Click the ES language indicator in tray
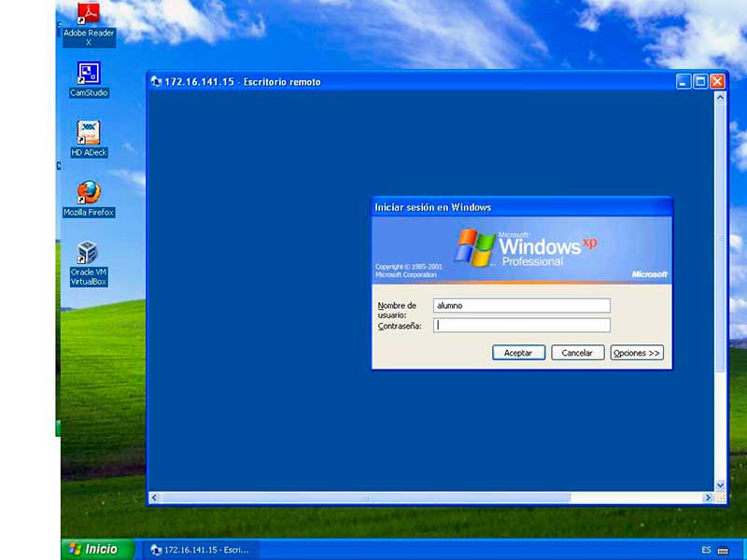 [x=706, y=550]
